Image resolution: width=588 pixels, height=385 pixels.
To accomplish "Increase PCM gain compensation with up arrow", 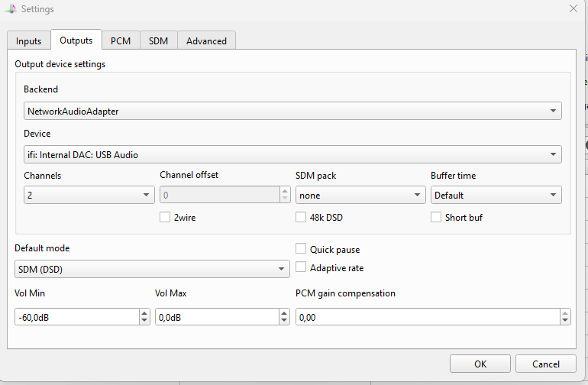I will point(565,313).
